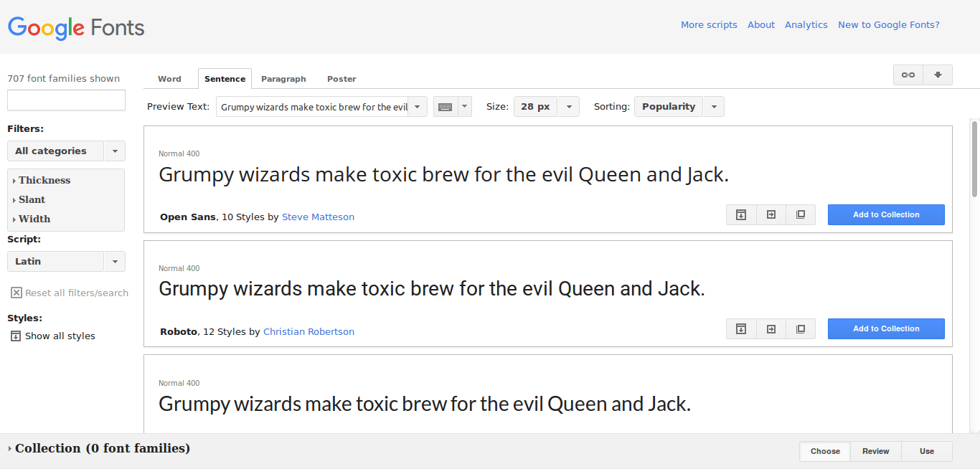
Task: Click the Roboto font name
Action: pos(179,331)
